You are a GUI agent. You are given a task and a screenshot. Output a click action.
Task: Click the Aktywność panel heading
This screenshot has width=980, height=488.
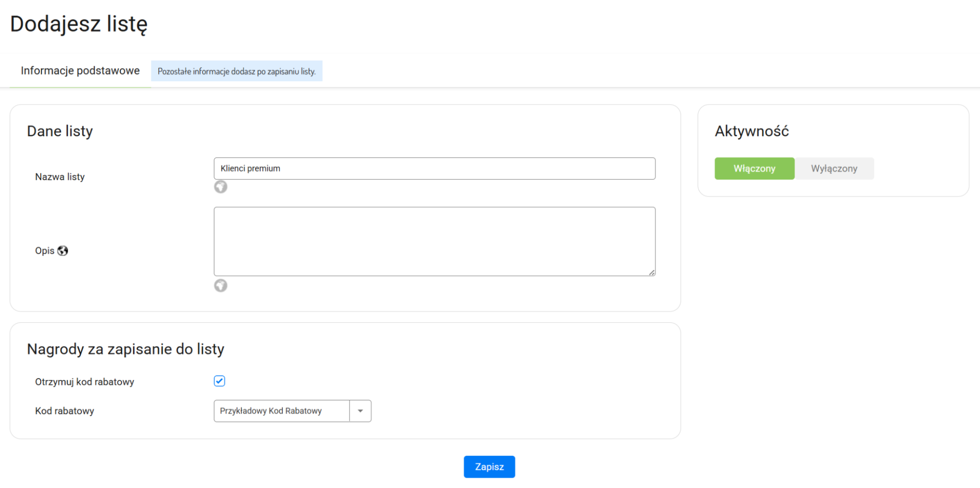point(752,131)
